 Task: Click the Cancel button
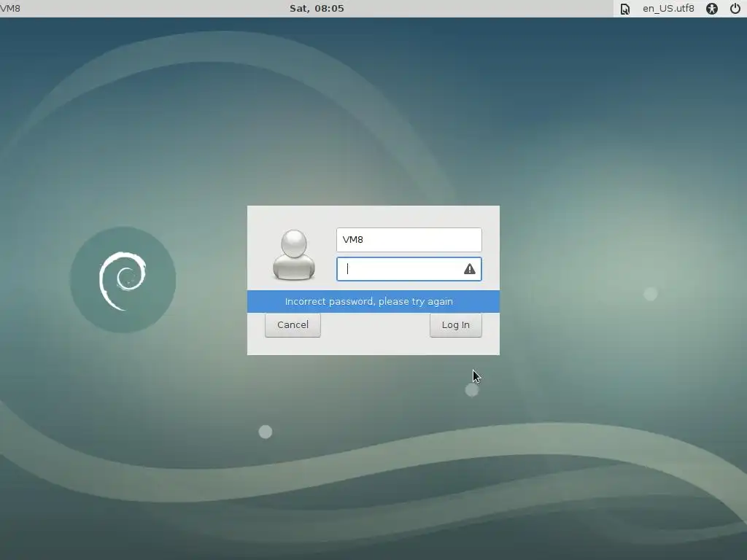point(293,324)
